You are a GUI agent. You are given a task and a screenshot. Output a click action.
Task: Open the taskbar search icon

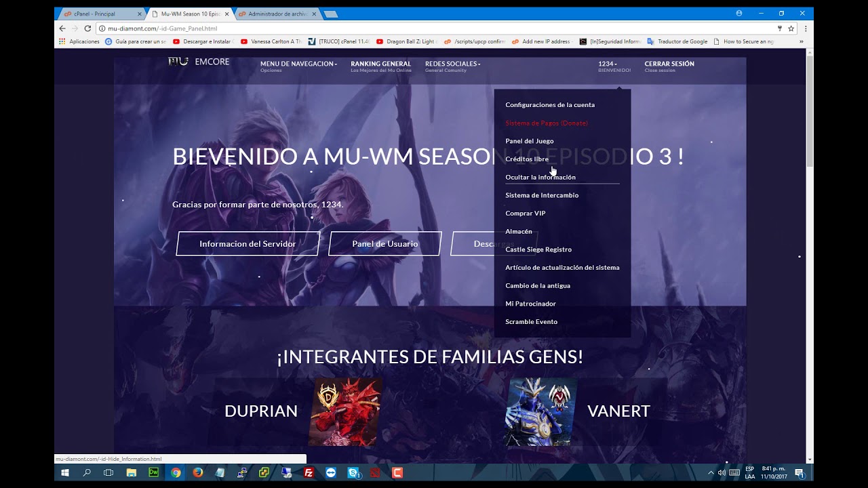(87, 472)
